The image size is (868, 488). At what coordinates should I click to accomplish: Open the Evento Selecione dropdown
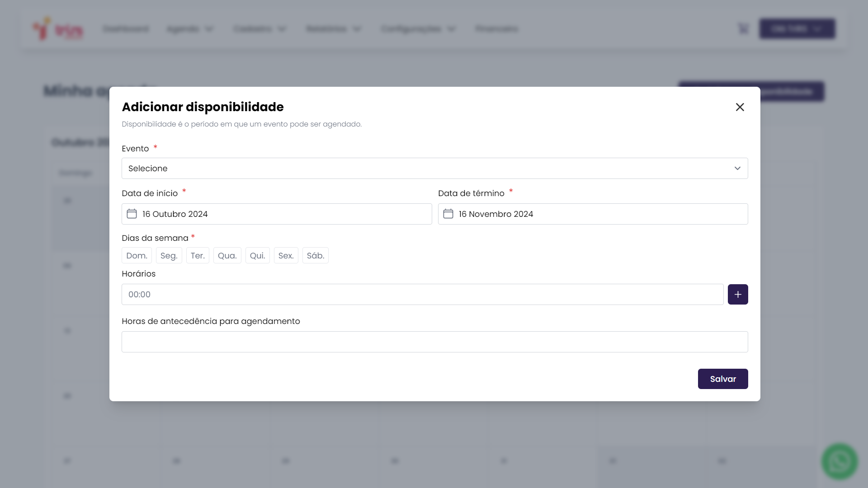coord(434,169)
